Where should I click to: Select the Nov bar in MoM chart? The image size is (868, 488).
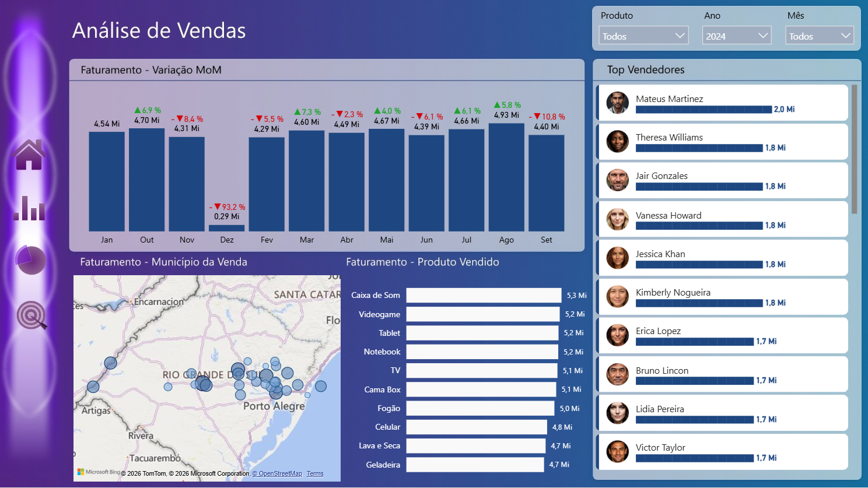pyautogui.click(x=187, y=184)
